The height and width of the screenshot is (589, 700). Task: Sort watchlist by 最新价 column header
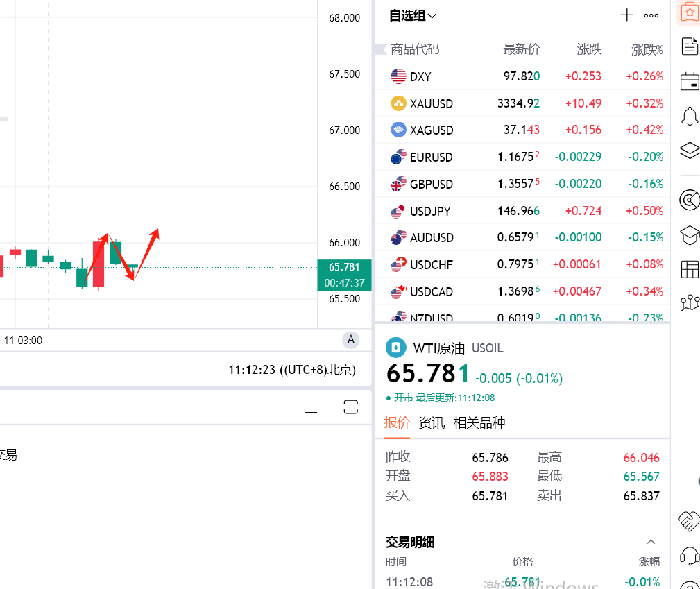coord(522,49)
